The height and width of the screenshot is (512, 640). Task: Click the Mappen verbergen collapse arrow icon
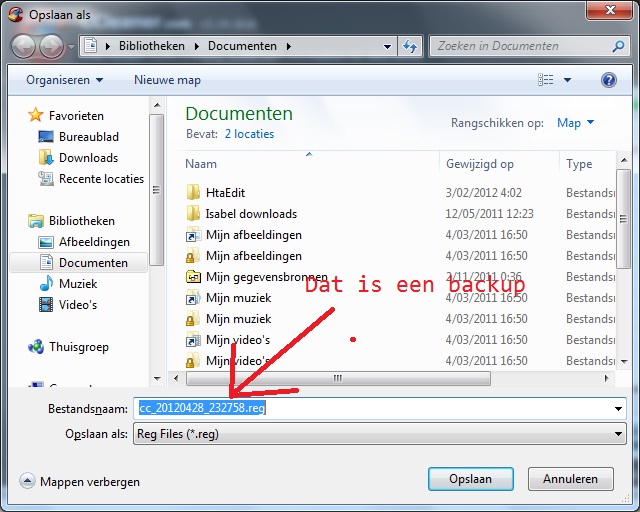tap(27, 481)
